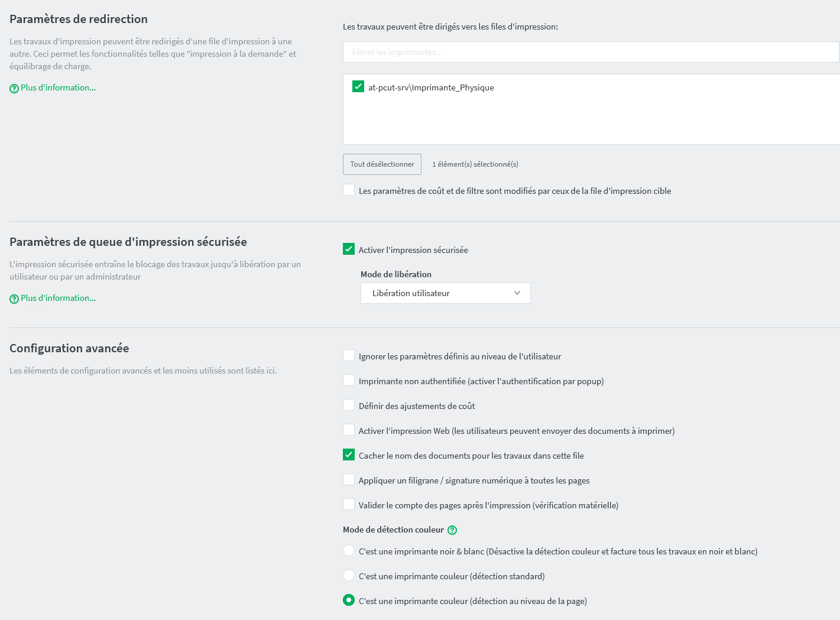Uncheck Cacher le nom des documents
Image resolution: width=840 pixels, height=620 pixels.
(349, 455)
